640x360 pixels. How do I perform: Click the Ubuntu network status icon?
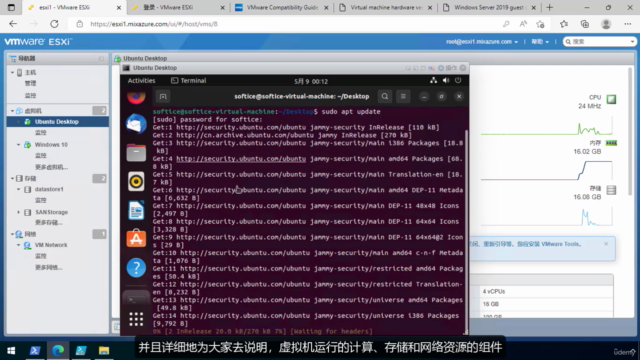point(433,80)
